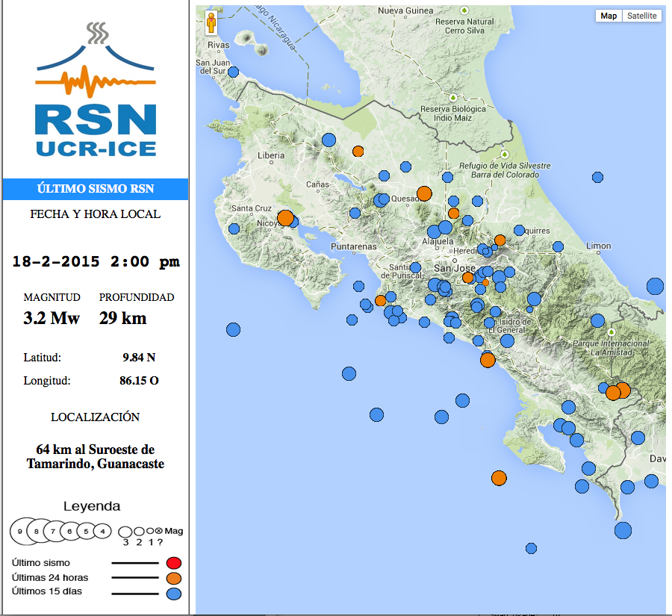Image resolution: width=672 pixels, height=616 pixels.
Task: Select the blue marker near San Juan del Sur
Action: tap(233, 72)
